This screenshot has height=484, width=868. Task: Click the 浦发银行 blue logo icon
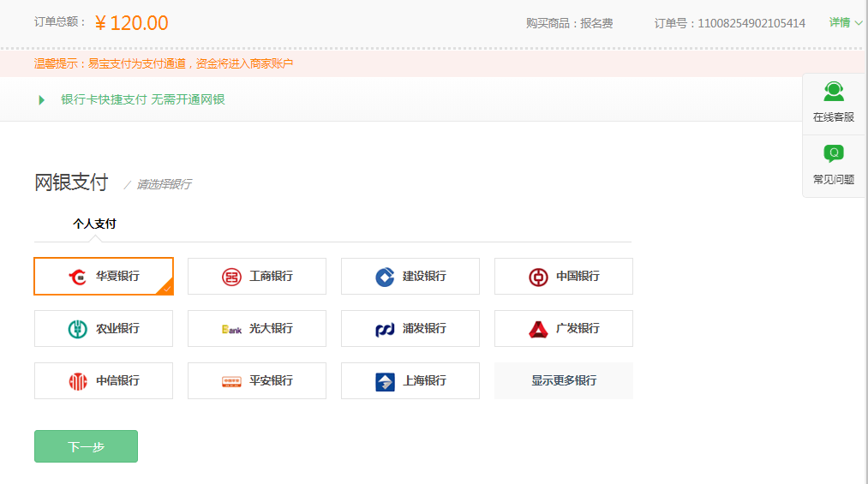point(385,330)
